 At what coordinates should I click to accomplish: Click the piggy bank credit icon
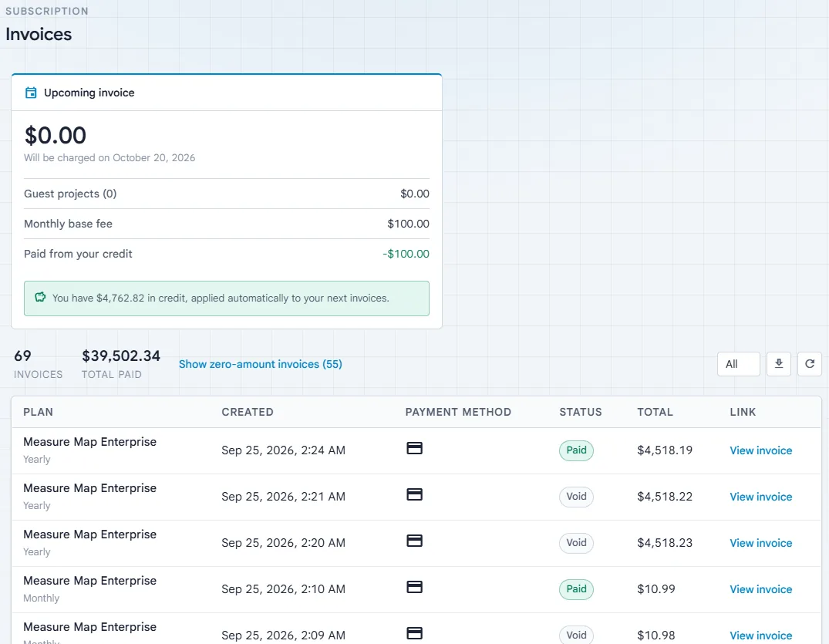[x=40, y=297]
